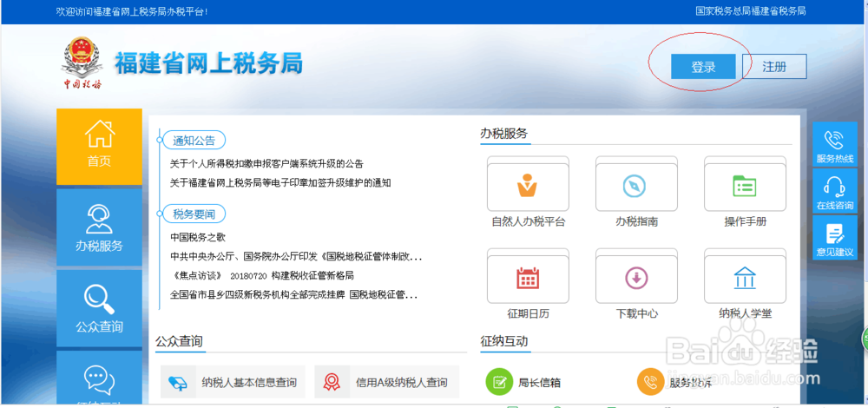Open 纳税人学堂 building icon

(745, 278)
